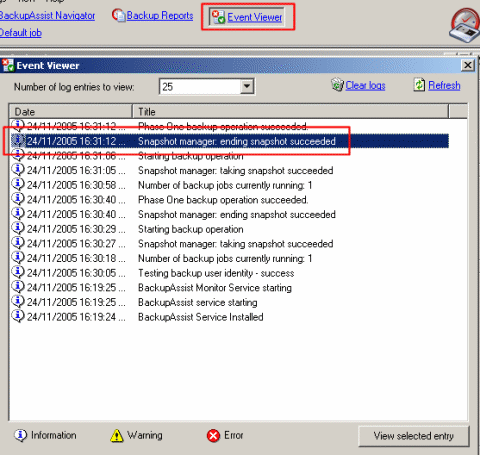
Task: Select the 16:31:06 Starting backup operation entry
Action: (x=229, y=156)
